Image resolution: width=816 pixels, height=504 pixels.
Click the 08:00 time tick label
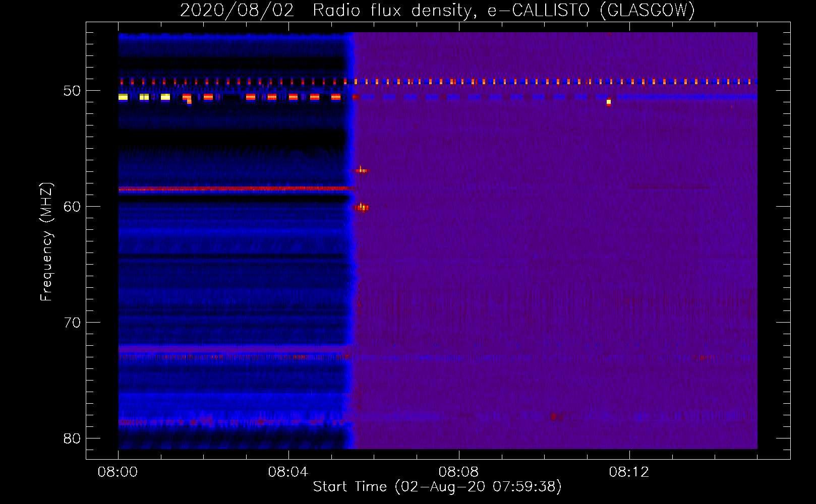(x=118, y=472)
